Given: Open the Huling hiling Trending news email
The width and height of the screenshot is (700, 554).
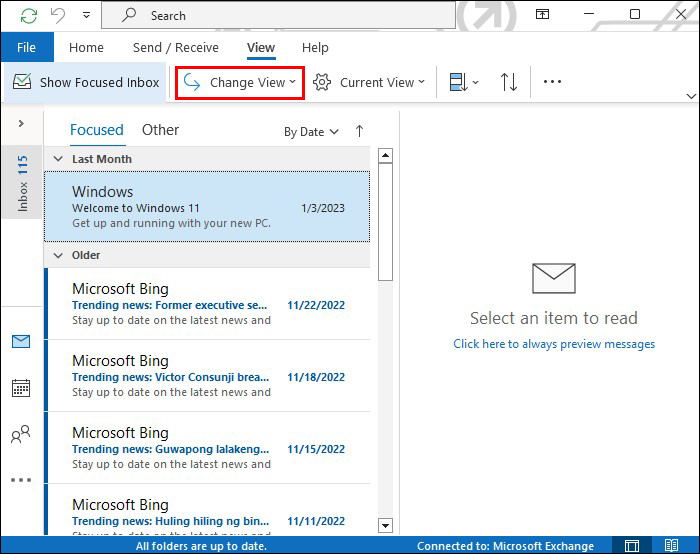Looking at the screenshot, I should tap(207, 509).
